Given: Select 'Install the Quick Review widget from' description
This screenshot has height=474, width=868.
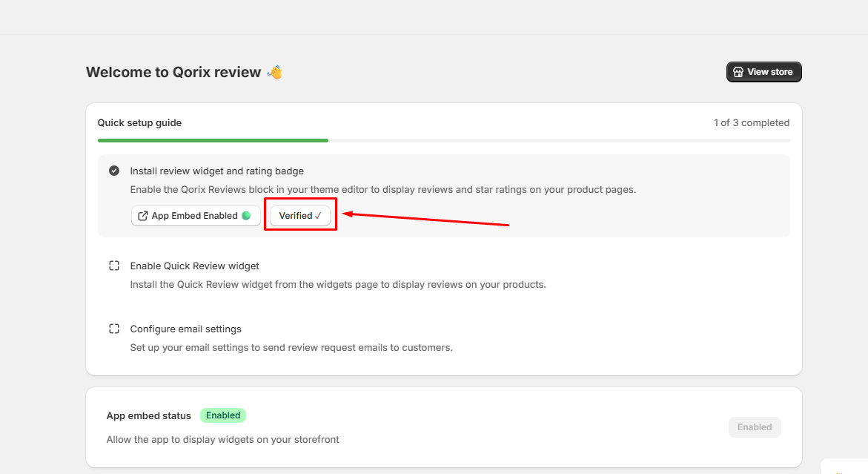Looking at the screenshot, I should 338,285.
